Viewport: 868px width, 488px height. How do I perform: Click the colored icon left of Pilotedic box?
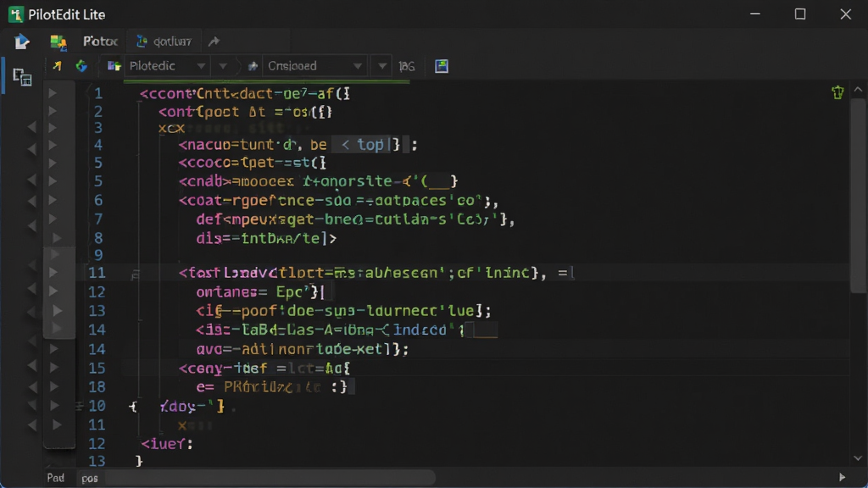tap(114, 66)
